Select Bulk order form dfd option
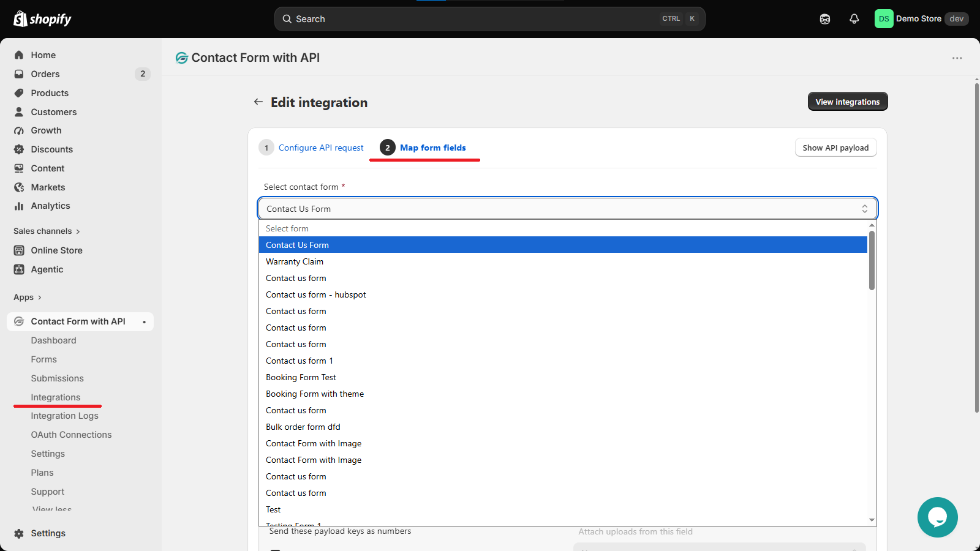The height and width of the screenshot is (551, 980). [563, 427]
